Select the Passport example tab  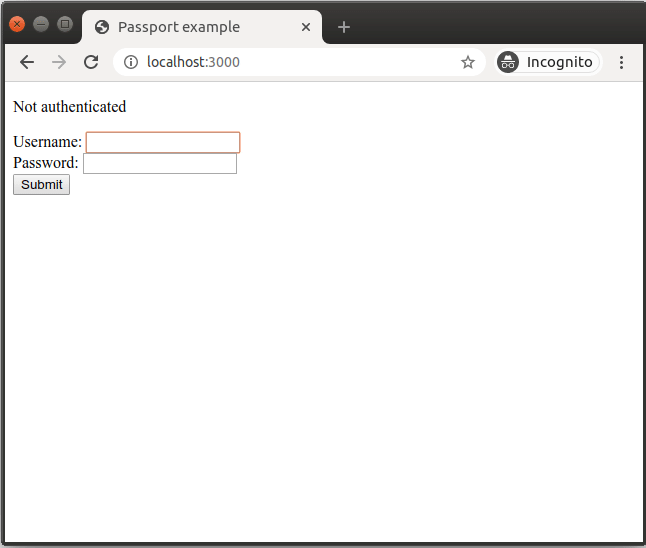pyautogui.click(x=190, y=27)
